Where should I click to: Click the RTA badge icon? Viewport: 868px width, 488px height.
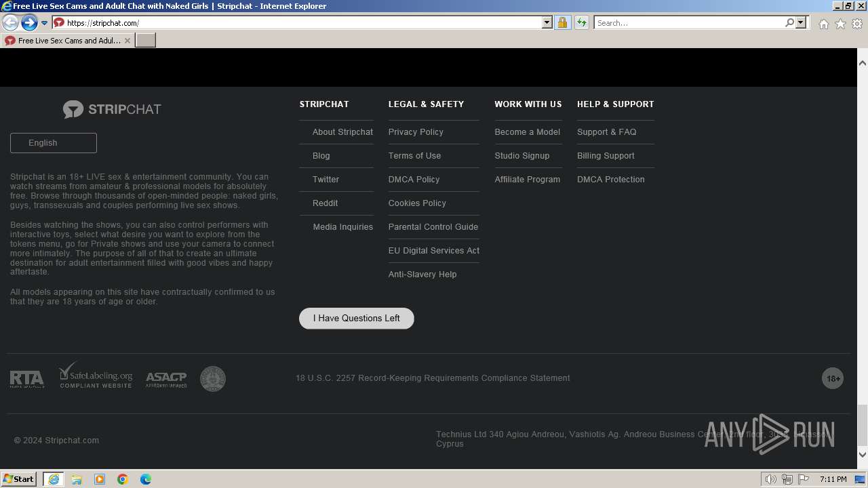[x=27, y=379]
